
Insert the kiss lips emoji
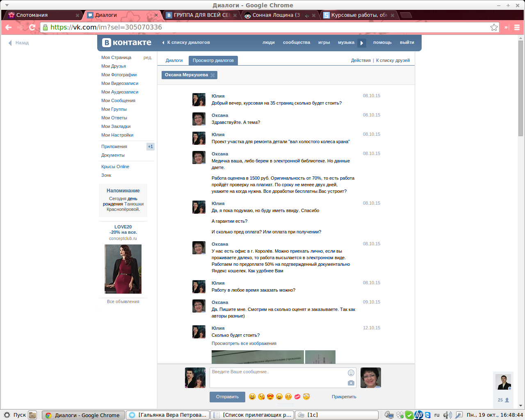297,397
